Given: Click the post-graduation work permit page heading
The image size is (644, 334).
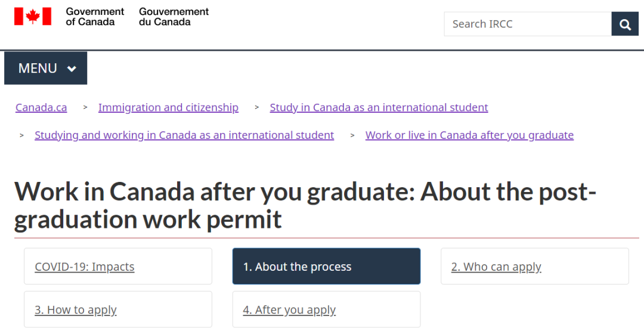Looking at the screenshot, I should coord(305,206).
